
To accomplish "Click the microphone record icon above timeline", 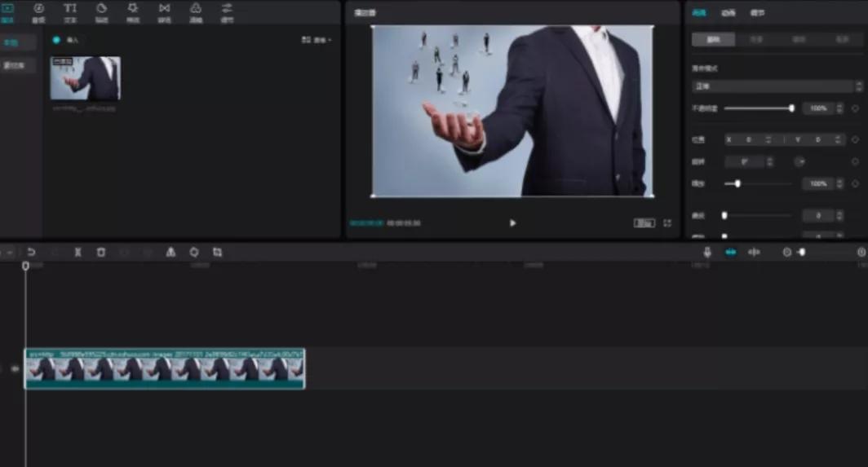I will 707,253.
